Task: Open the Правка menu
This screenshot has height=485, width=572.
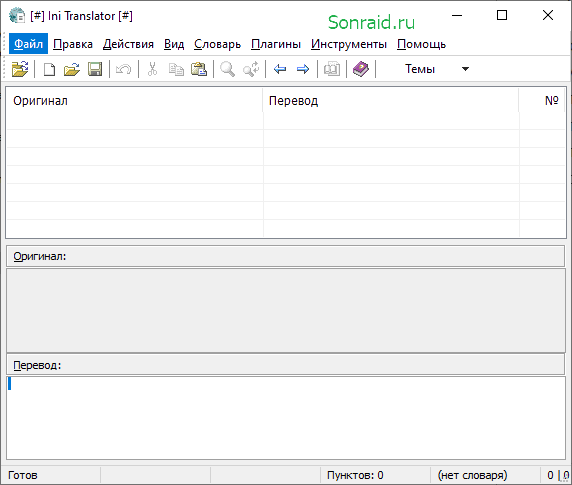Action: (73, 44)
